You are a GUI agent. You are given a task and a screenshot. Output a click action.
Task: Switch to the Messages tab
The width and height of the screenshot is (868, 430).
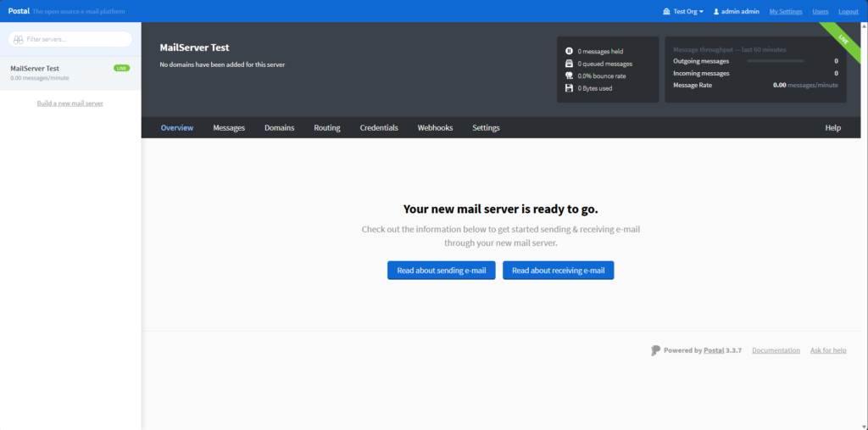point(229,127)
